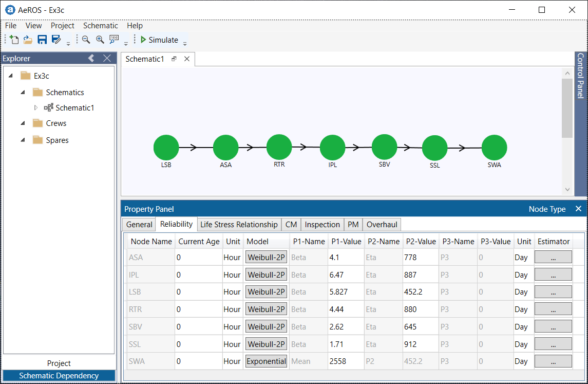Screen dimensions: 588x384
Task: Zoom out using the magnifier minus icon
Action: pyautogui.click(x=86, y=40)
